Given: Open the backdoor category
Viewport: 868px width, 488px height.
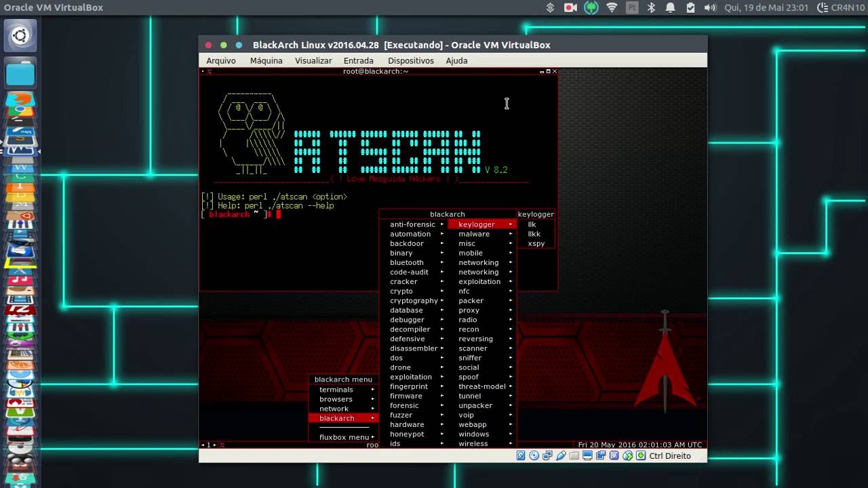Looking at the screenshot, I should click(414, 243).
